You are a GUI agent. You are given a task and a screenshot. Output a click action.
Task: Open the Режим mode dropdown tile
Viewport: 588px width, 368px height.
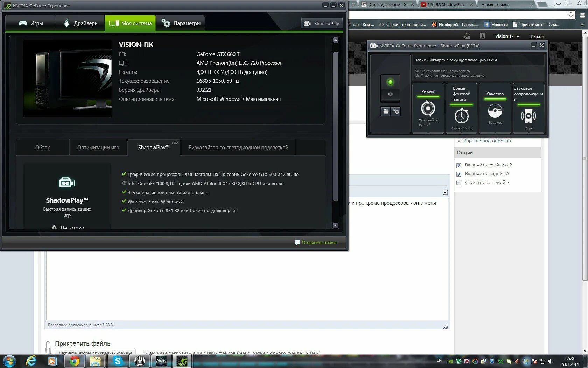tap(428, 108)
